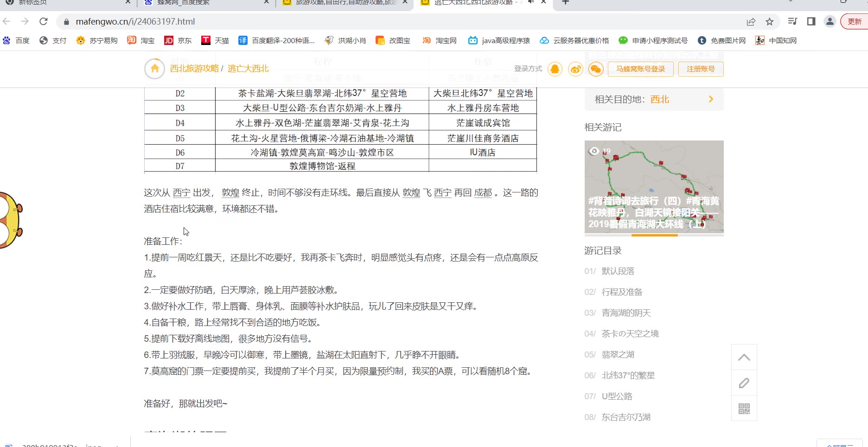Open the media control icon in toolbar
This screenshot has width=868, height=447.
tap(792, 21)
